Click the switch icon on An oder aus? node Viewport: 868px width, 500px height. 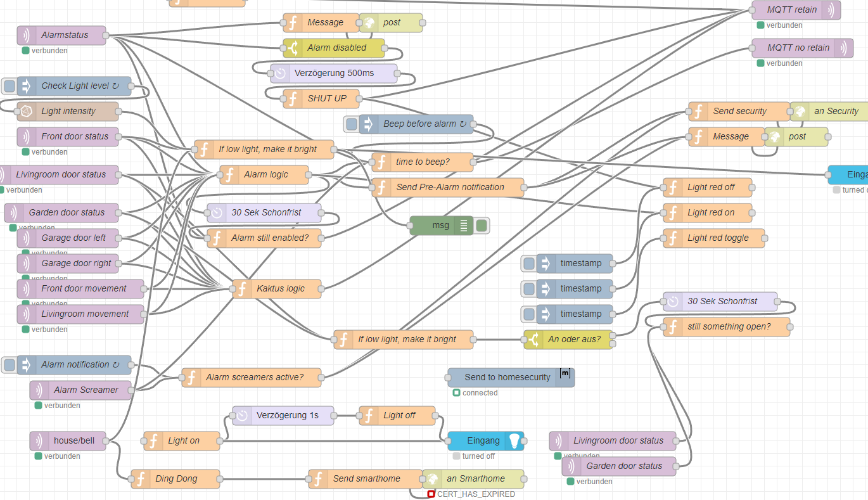533,340
